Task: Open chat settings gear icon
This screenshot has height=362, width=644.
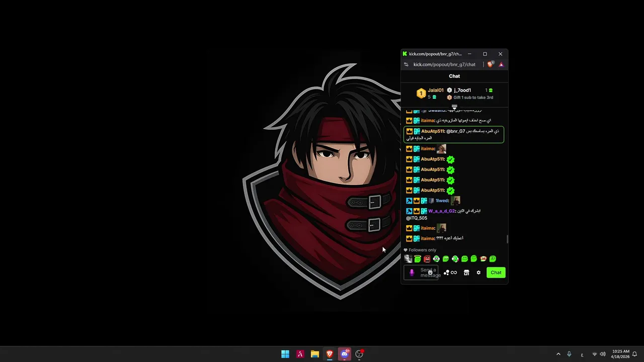Action: pos(478,273)
